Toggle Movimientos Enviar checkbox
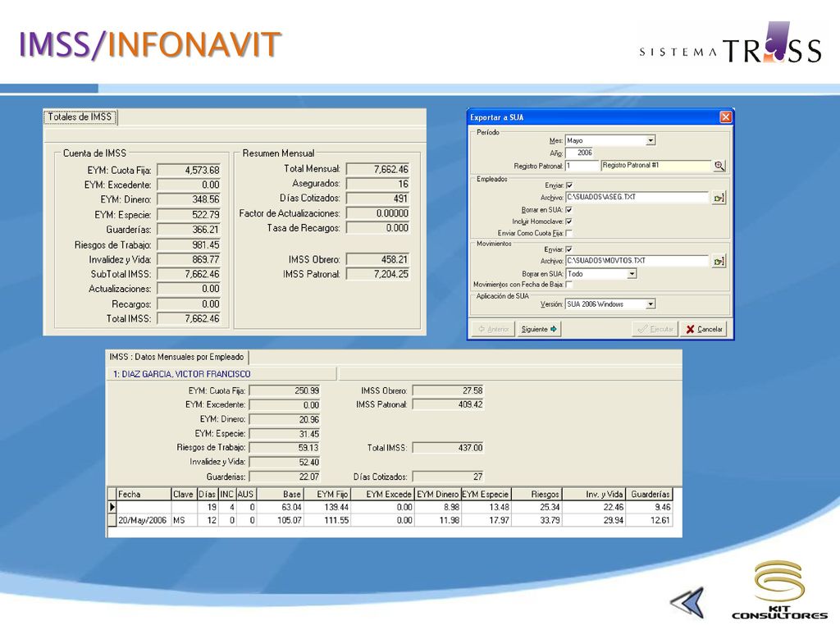840x630 pixels. 569,249
